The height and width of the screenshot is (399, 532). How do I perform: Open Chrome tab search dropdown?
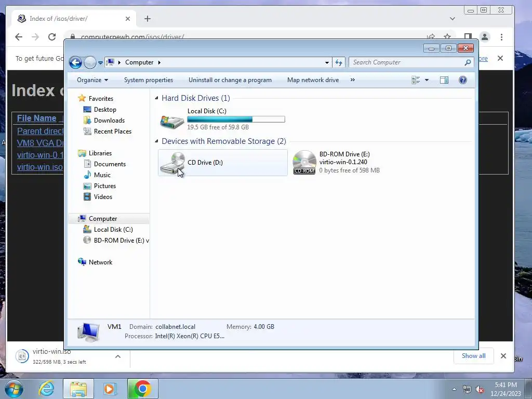tap(453, 19)
